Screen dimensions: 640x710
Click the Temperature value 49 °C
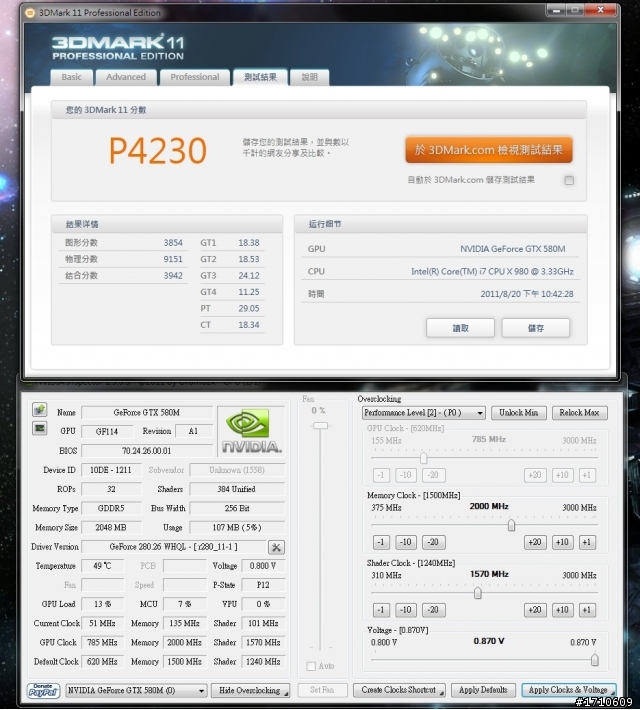[102, 566]
